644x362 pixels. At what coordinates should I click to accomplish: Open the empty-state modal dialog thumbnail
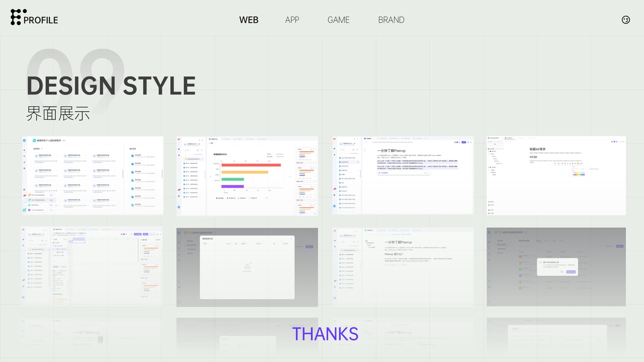[247, 267]
